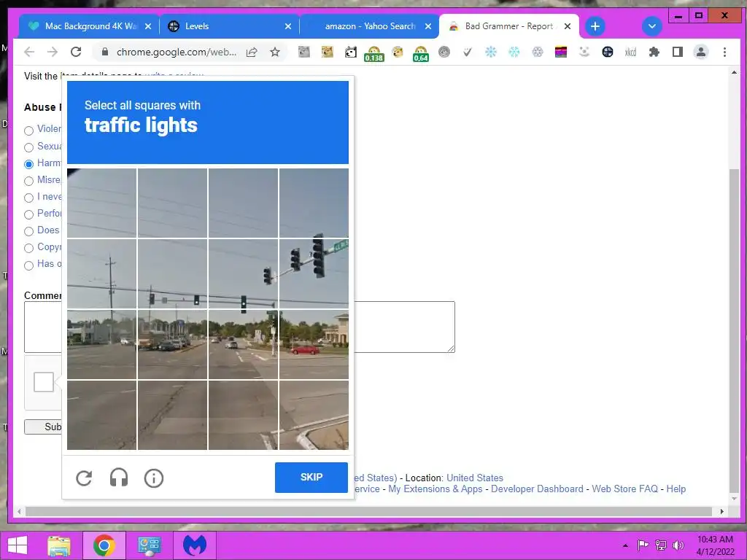Select the tile with the large traffic light and street sign
This screenshot has width=747, height=560.
[314, 274]
